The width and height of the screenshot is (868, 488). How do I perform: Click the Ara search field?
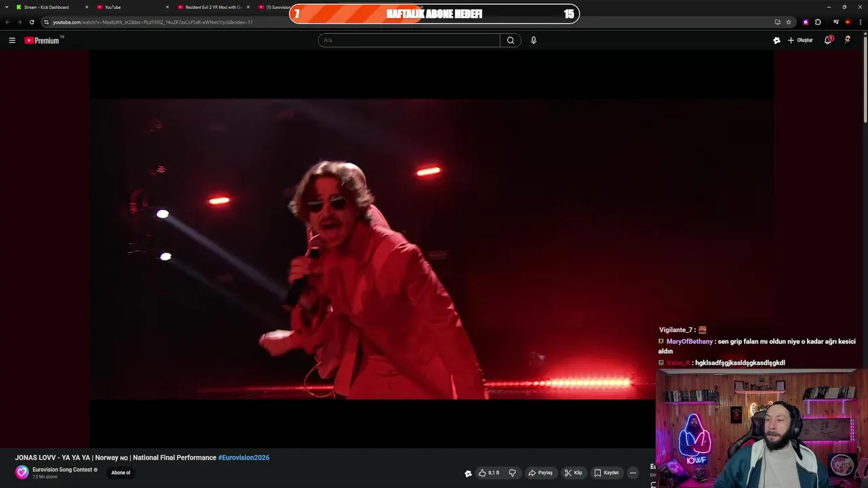(x=409, y=41)
